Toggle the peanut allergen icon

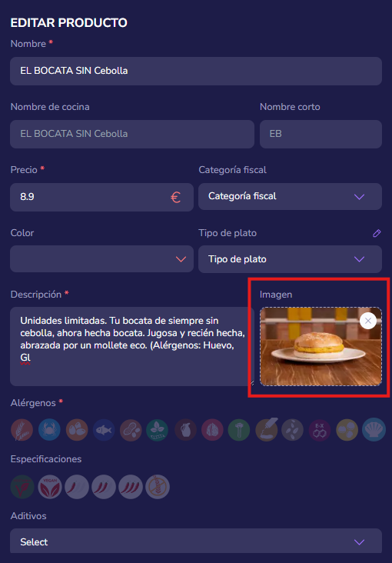click(131, 430)
